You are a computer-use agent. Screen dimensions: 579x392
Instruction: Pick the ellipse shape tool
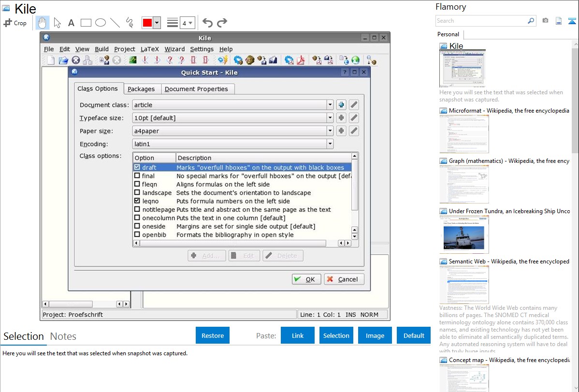click(x=101, y=23)
